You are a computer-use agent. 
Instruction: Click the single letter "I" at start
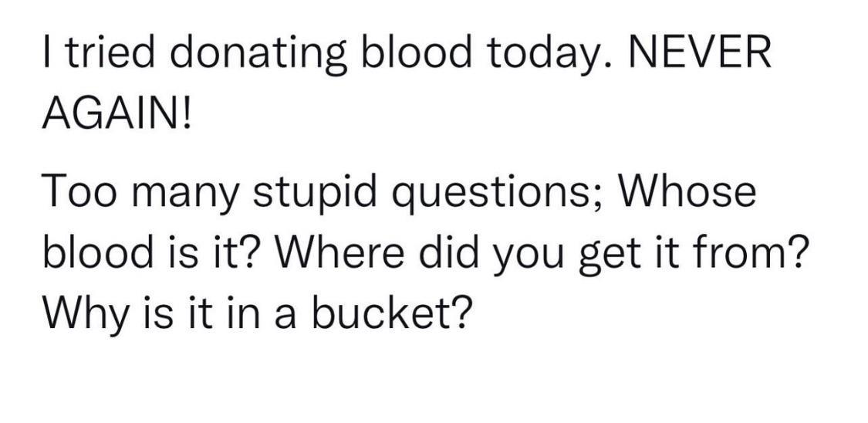(47, 55)
